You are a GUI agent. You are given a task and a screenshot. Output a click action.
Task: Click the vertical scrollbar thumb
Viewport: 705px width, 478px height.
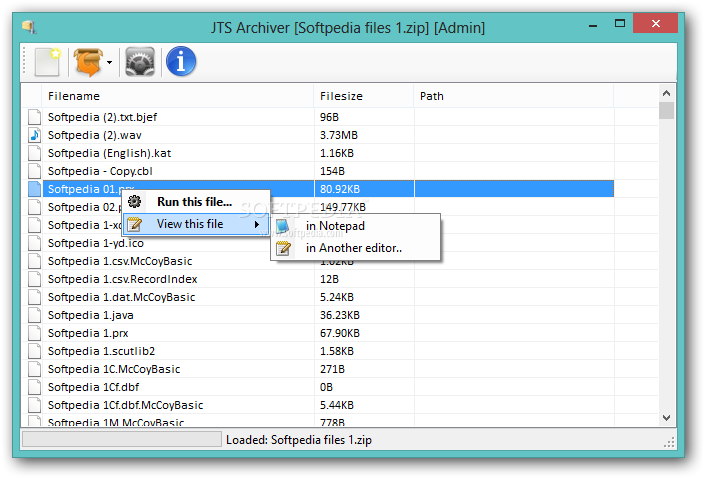coord(667,111)
